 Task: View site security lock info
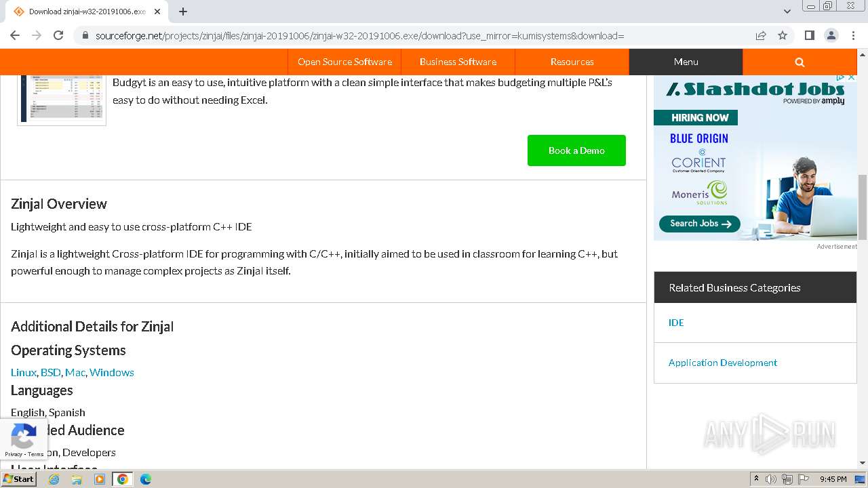(85, 35)
